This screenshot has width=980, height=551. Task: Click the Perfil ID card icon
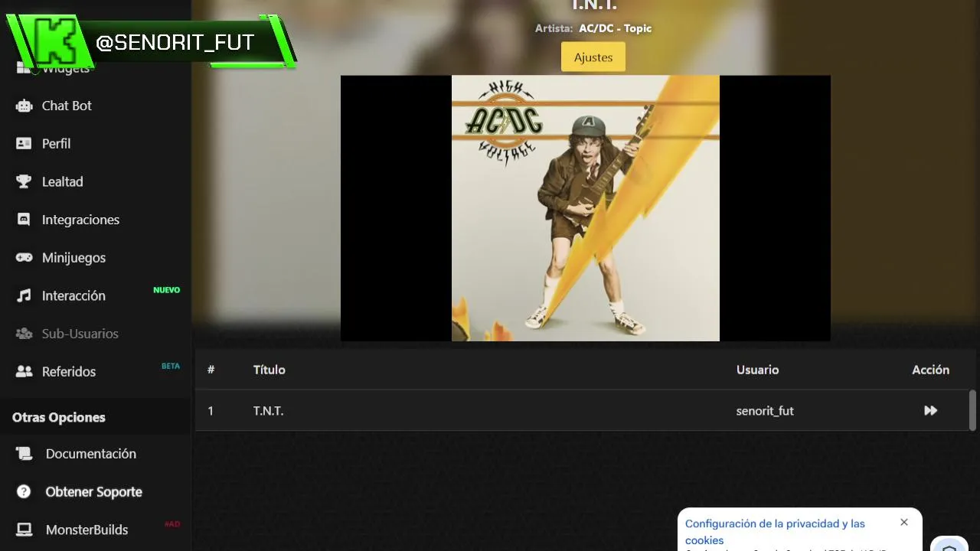point(24,144)
